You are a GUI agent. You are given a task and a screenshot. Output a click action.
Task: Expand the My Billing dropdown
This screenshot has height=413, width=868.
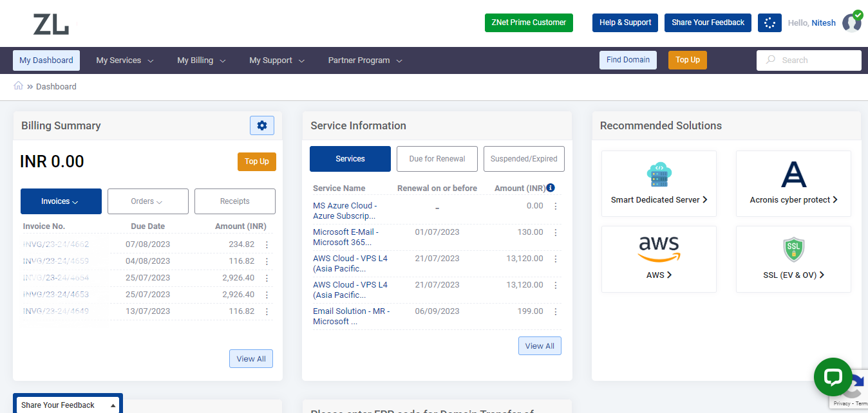202,60
